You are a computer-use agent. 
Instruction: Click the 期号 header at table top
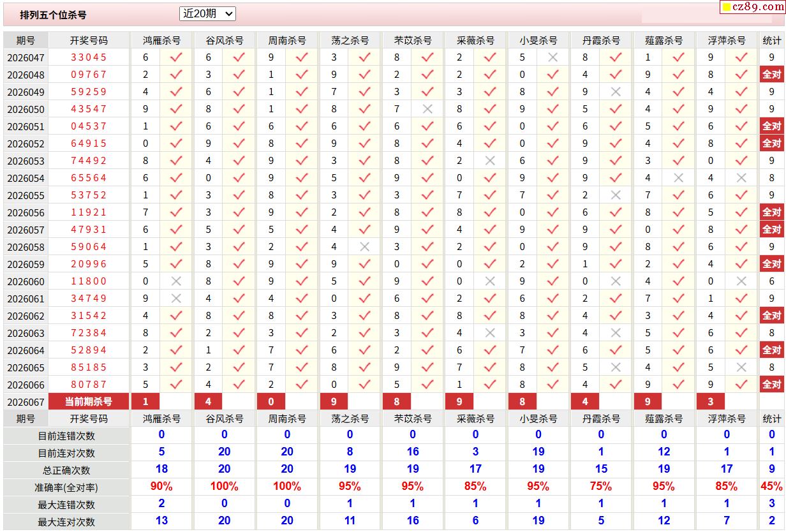(x=26, y=40)
